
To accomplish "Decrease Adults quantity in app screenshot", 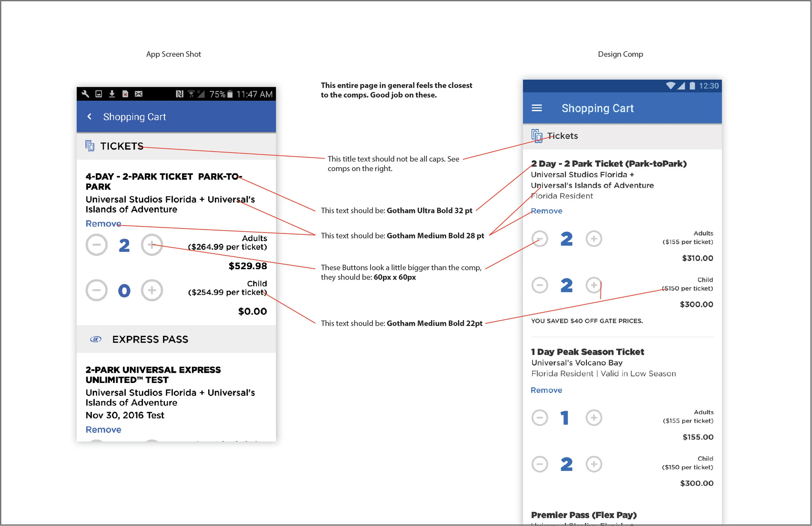I will (x=96, y=245).
